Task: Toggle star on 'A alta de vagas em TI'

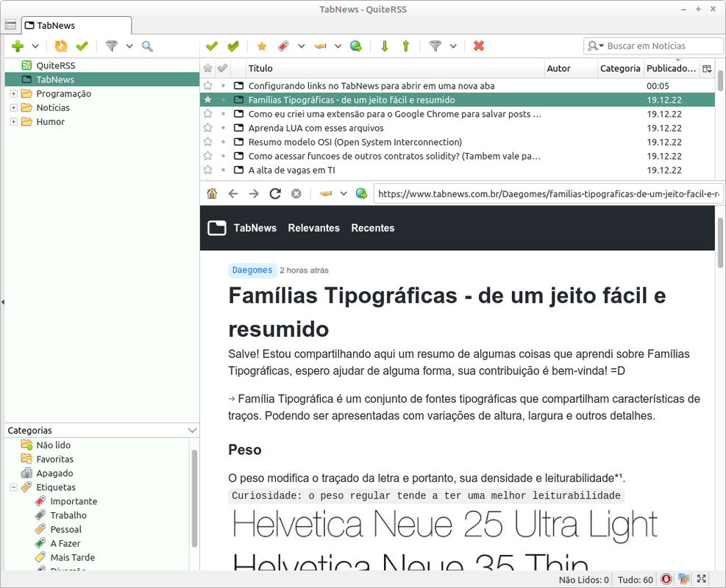Action: click(208, 171)
